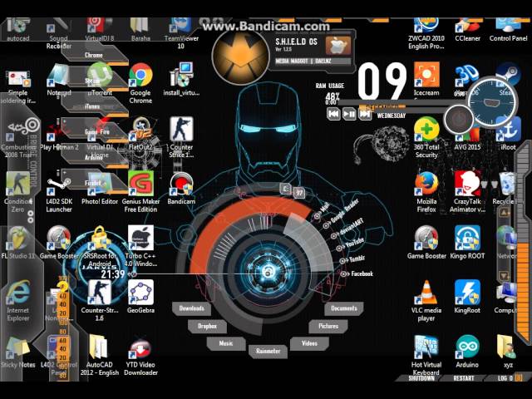Screen dimensions: 532x399
Task: Open Kingo ROOT shortcut
Action: pyautogui.click(x=467, y=238)
